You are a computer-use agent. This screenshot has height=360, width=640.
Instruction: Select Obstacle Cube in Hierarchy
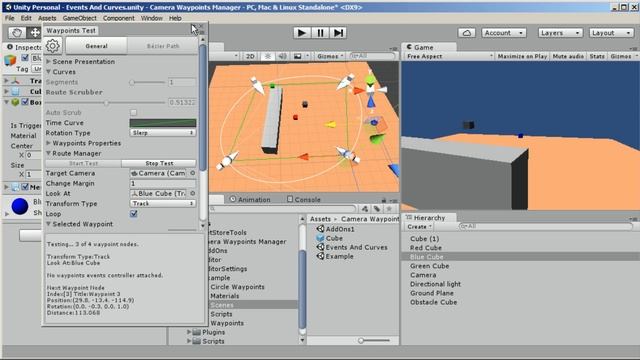tap(433, 302)
